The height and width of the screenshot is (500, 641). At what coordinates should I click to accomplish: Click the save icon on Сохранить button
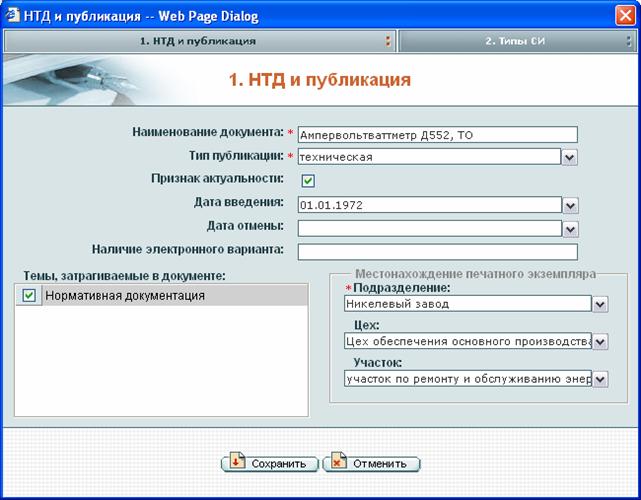coord(237,461)
